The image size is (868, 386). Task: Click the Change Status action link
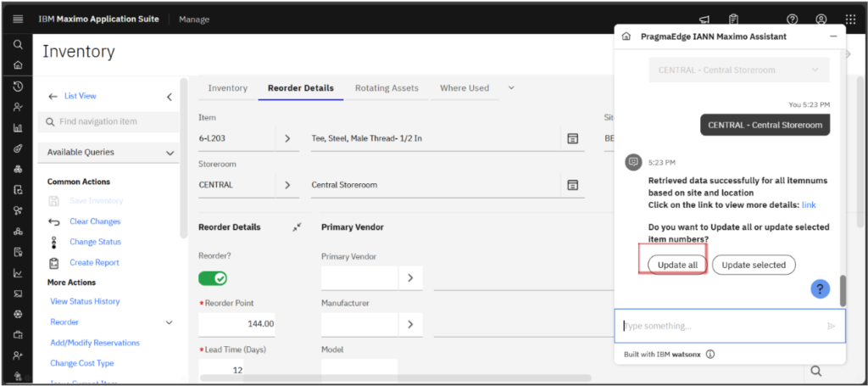click(x=95, y=242)
